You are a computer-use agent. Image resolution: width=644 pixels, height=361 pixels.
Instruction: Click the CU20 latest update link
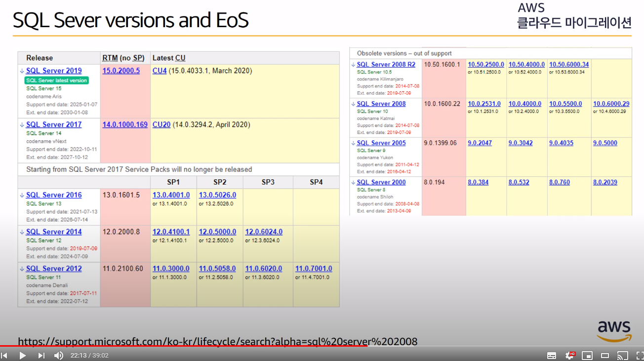(161, 124)
